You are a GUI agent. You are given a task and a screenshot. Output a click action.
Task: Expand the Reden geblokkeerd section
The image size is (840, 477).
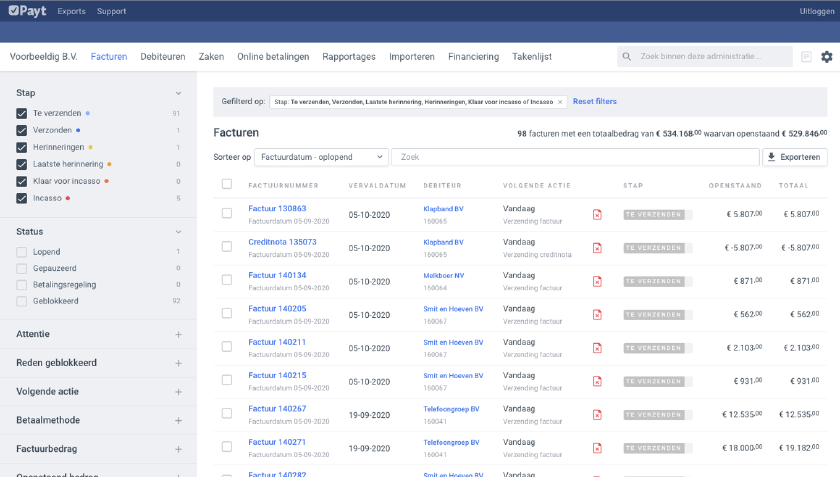(x=178, y=363)
